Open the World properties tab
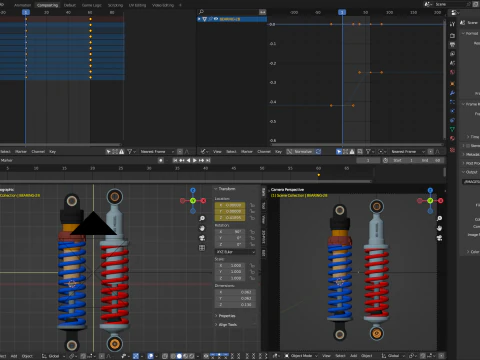 point(452,72)
